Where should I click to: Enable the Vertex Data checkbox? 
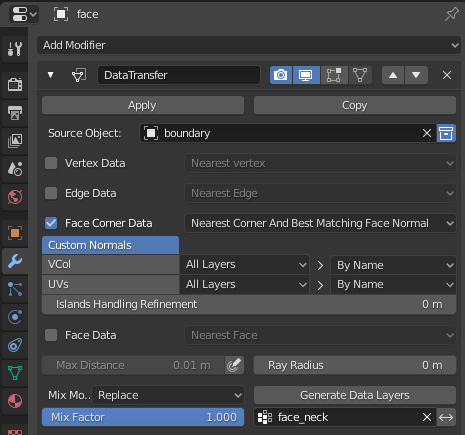[51, 163]
